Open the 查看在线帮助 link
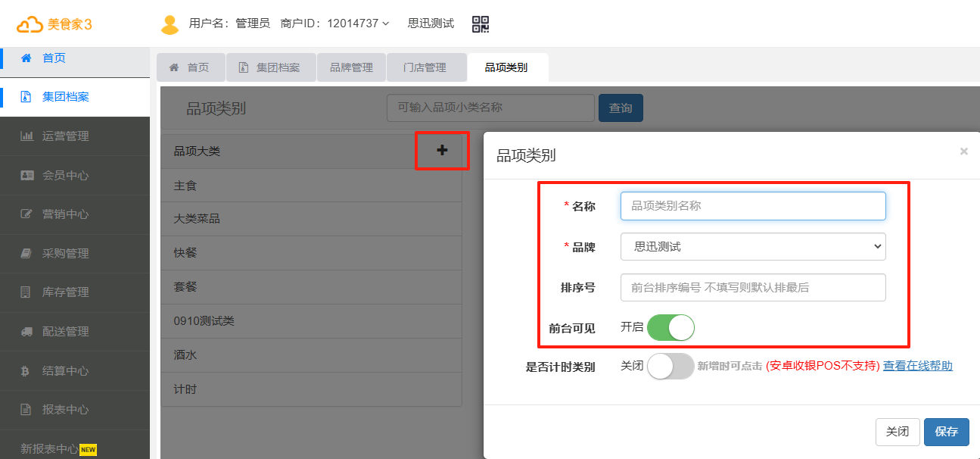980x459 pixels. pyautogui.click(x=917, y=366)
